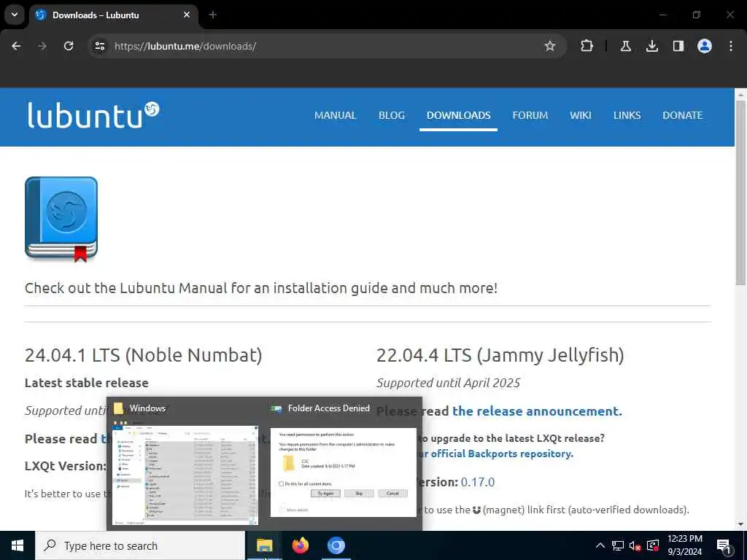This screenshot has width=747, height=560.
Task: Open the WIKI navigation item
Action: [580, 115]
